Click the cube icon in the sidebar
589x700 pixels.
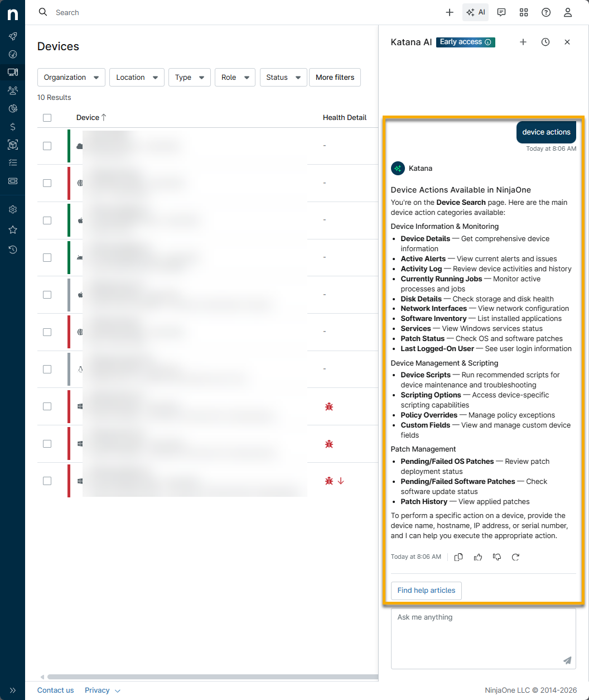click(13, 145)
